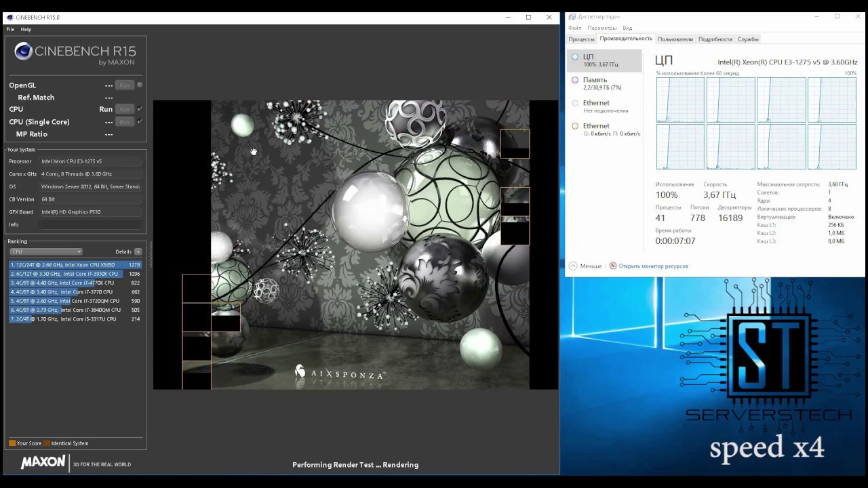Image resolution: width=868 pixels, height=488 pixels.
Task: Click the Ref. Match label
Action: pyautogui.click(x=36, y=98)
